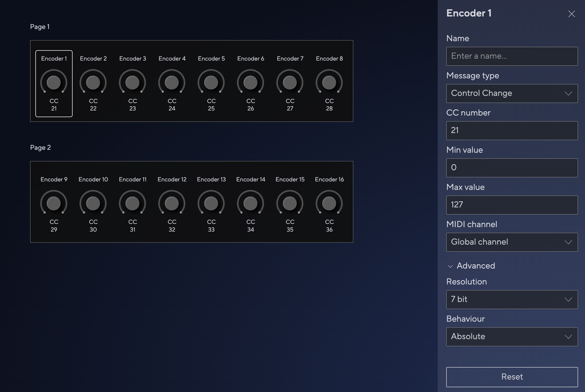Focus the Name input field

point(512,56)
